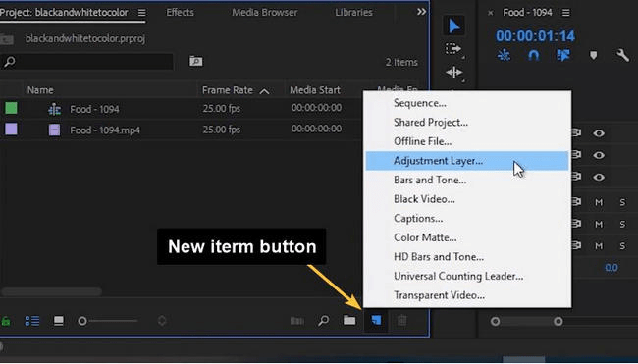Click the clip icon beside Food - 1094.mp4

pos(55,130)
